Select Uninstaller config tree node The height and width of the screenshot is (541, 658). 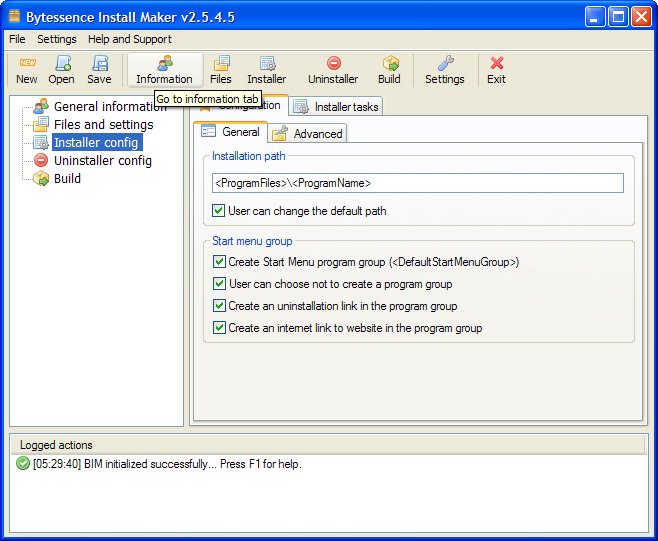(103, 161)
